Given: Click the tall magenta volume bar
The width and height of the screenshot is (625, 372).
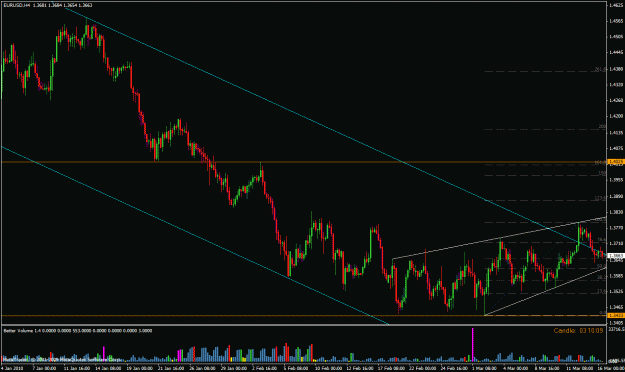Looking at the screenshot, I should 473,344.
